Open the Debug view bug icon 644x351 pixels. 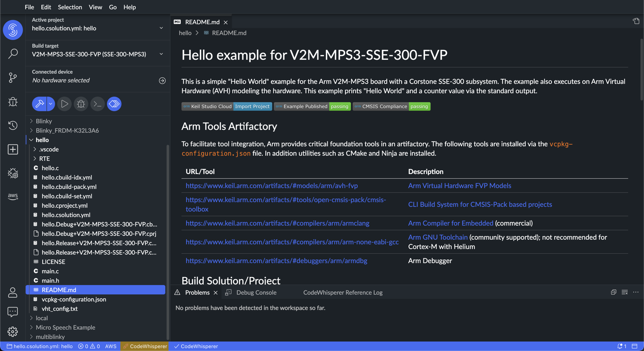coord(13,102)
